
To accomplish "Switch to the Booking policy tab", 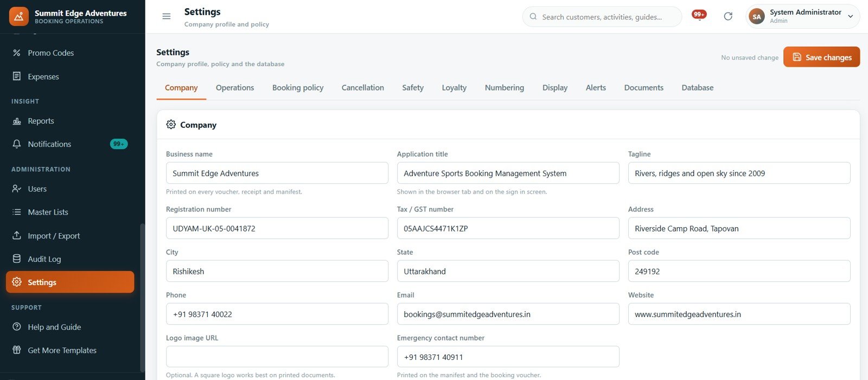I will coord(298,88).
